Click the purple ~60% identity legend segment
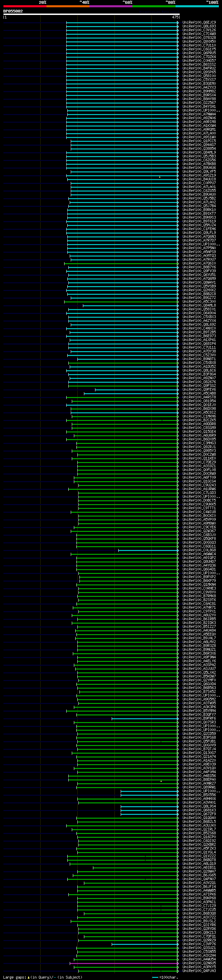 [x=111, y=6]
